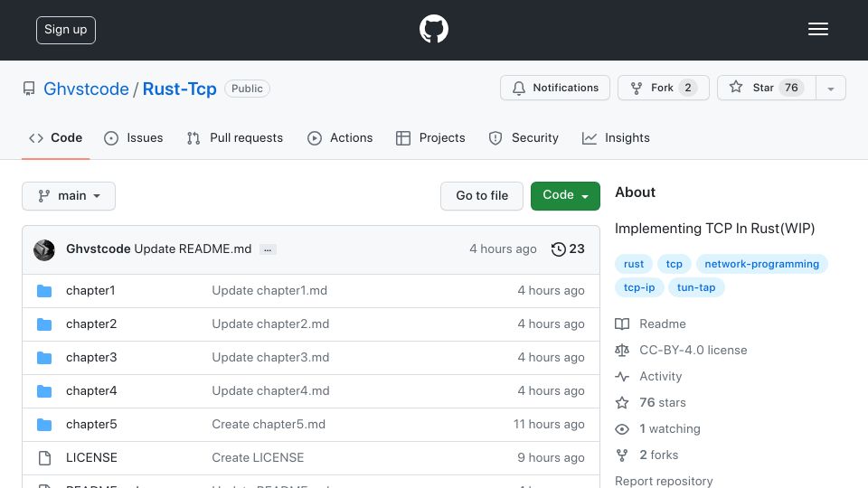Switch to the Issues tab
Screen dimensions: 868x488
click(134, 137)
